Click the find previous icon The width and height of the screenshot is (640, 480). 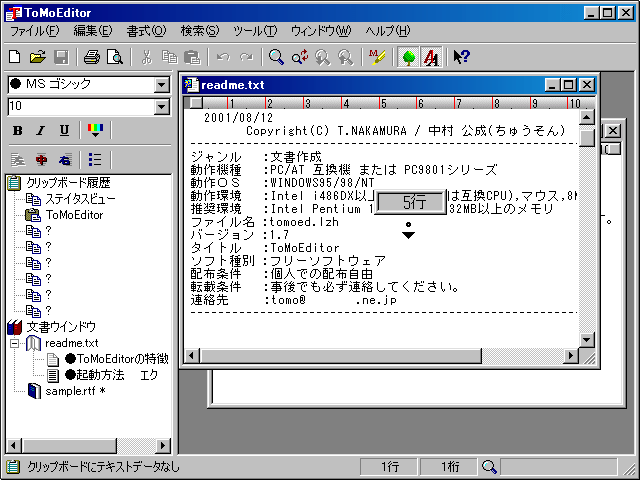(323, 57)
